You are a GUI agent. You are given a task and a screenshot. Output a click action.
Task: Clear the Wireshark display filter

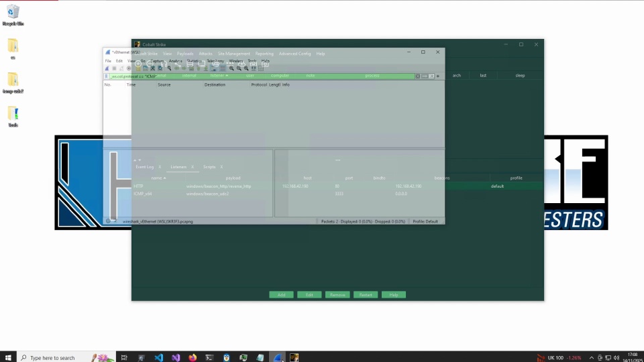[418, 76]
